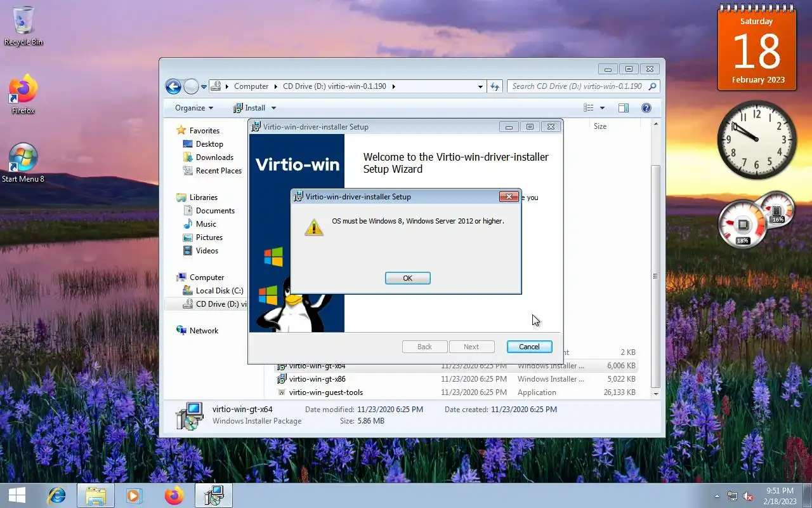The height and width of the screenshot is (508, 812).
Task: Refresh the CD Drive folder view
Action: point(495,86)
